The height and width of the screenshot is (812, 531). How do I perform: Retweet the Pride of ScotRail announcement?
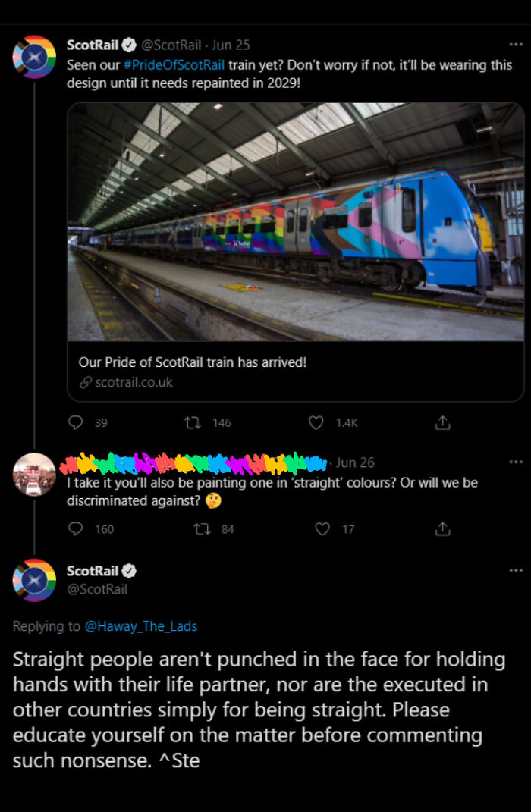193,423
